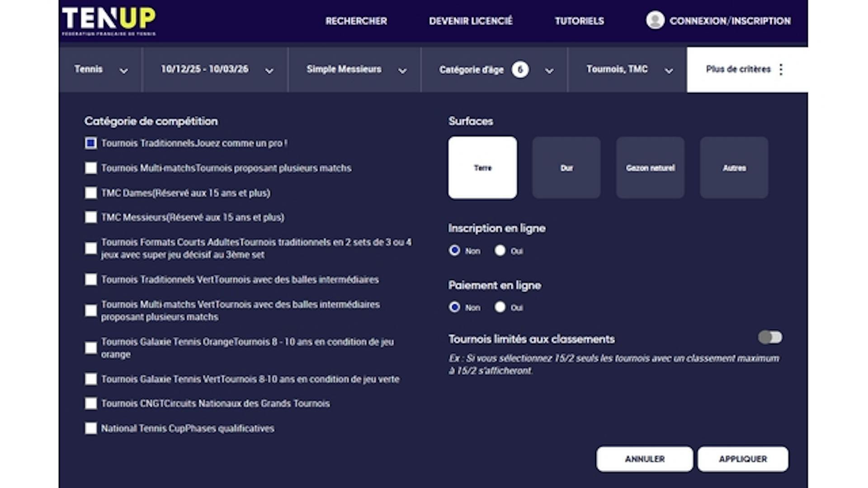Viewport: 868px width, 488px height.
Task: Select the Terre surface tile
Action: tap(482, 168)
